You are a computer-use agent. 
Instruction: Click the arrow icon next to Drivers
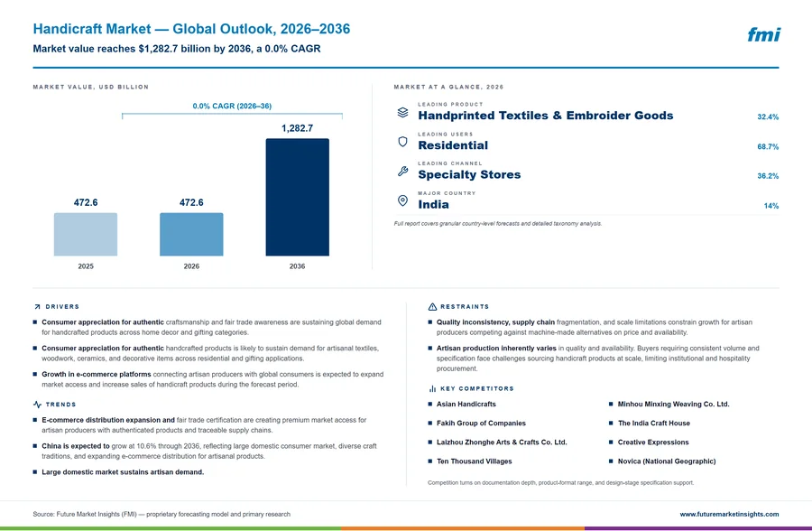[x=37, y=307]
